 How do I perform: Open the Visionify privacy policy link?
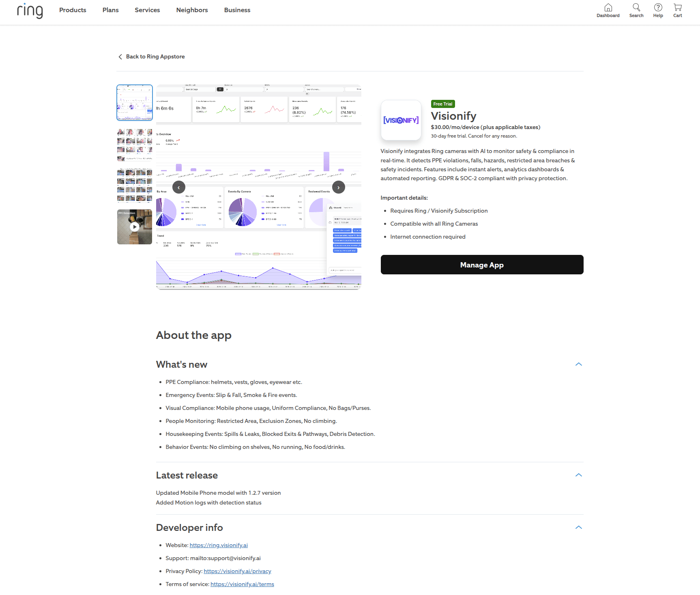(237, 571)
